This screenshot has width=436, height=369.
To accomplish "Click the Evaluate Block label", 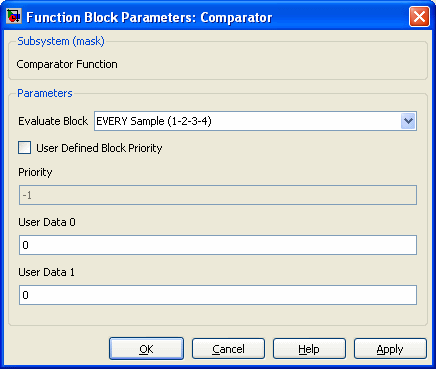I will (53, 121).
